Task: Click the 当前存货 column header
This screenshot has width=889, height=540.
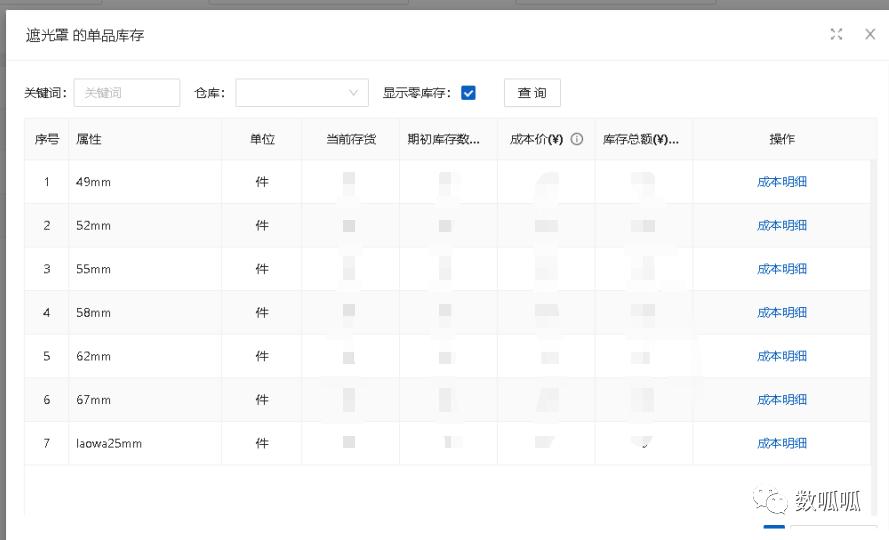Action: [x=351, y=139]
